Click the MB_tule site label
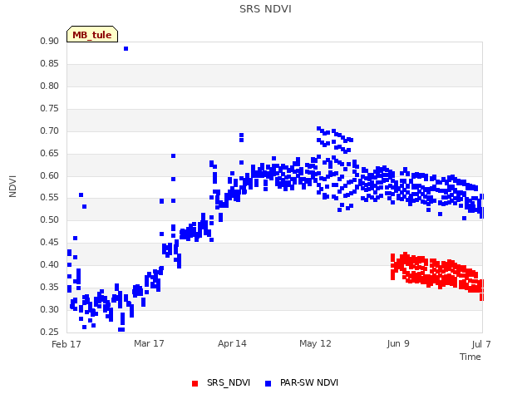532x399 pixels. [x=92, y=35]
